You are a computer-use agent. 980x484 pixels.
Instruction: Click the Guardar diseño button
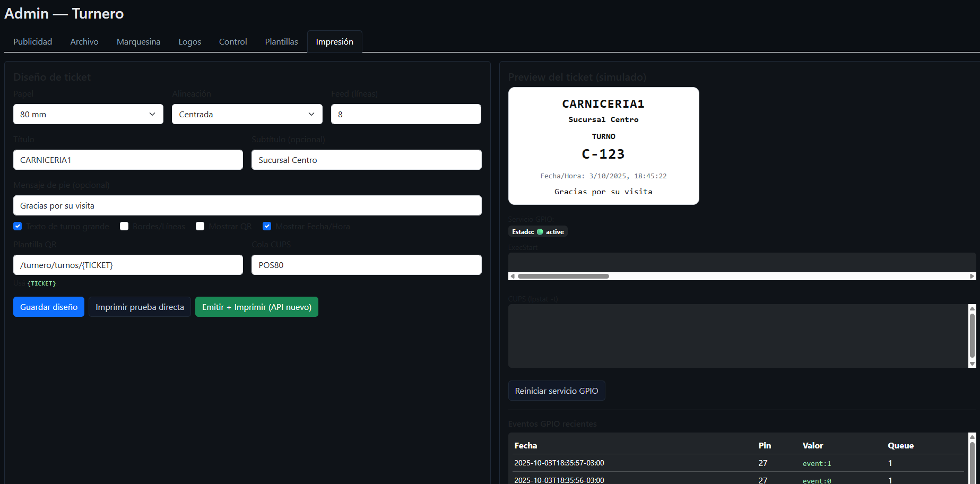click(49, 307)
